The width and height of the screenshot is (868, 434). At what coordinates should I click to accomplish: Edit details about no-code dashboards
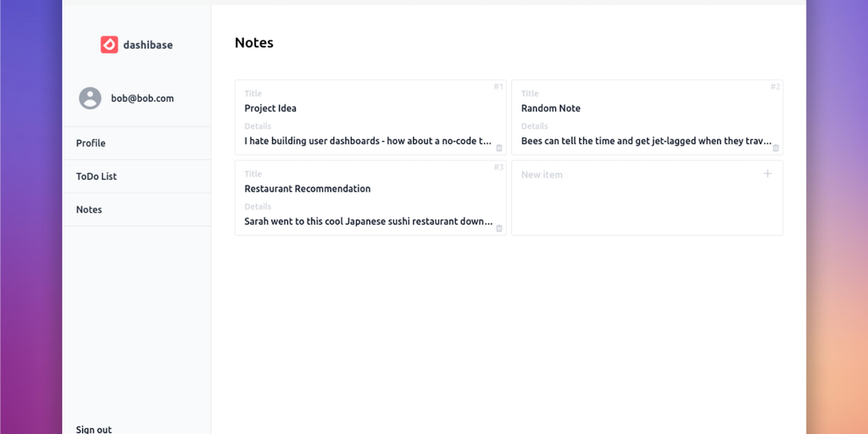click(368, 142)
